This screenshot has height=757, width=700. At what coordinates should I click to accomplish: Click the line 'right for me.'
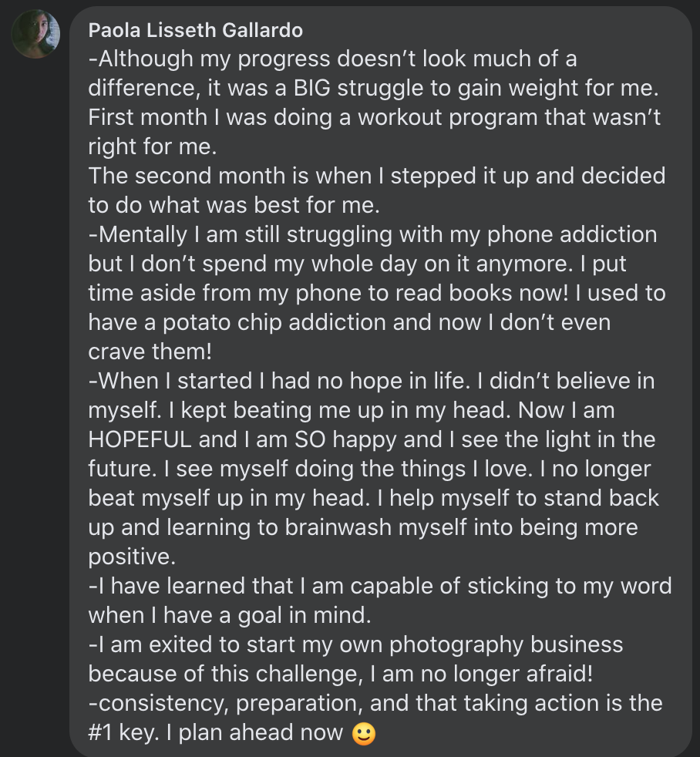pos(153,146)
